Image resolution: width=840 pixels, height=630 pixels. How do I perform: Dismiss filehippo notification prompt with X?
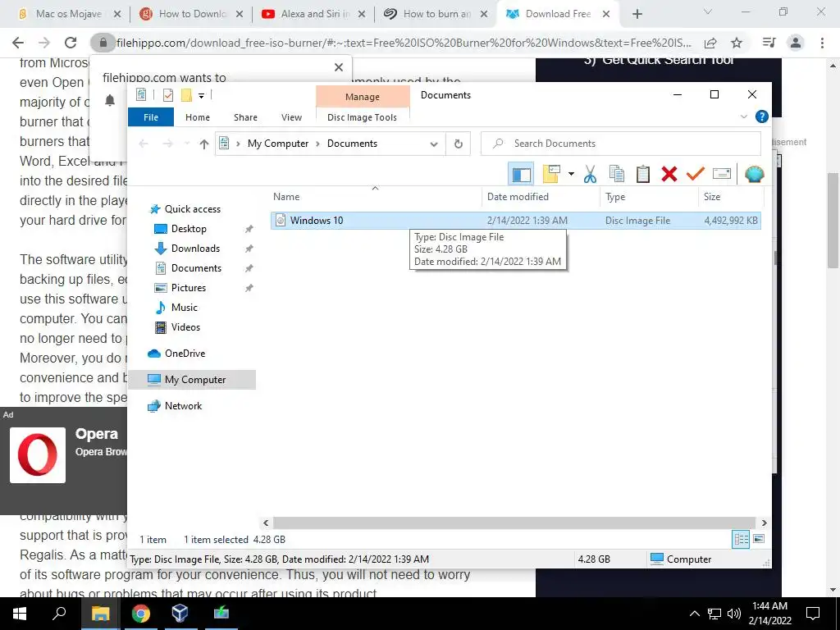339,67
